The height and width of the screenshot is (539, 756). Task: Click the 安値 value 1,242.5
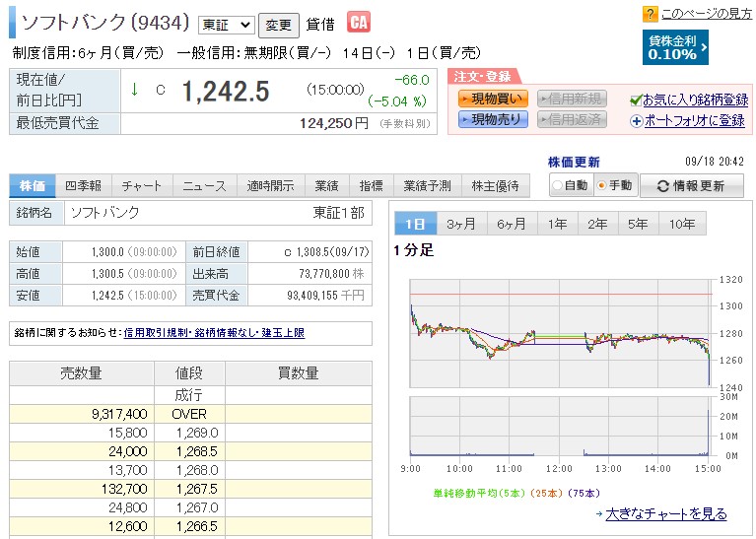[107, 295]
